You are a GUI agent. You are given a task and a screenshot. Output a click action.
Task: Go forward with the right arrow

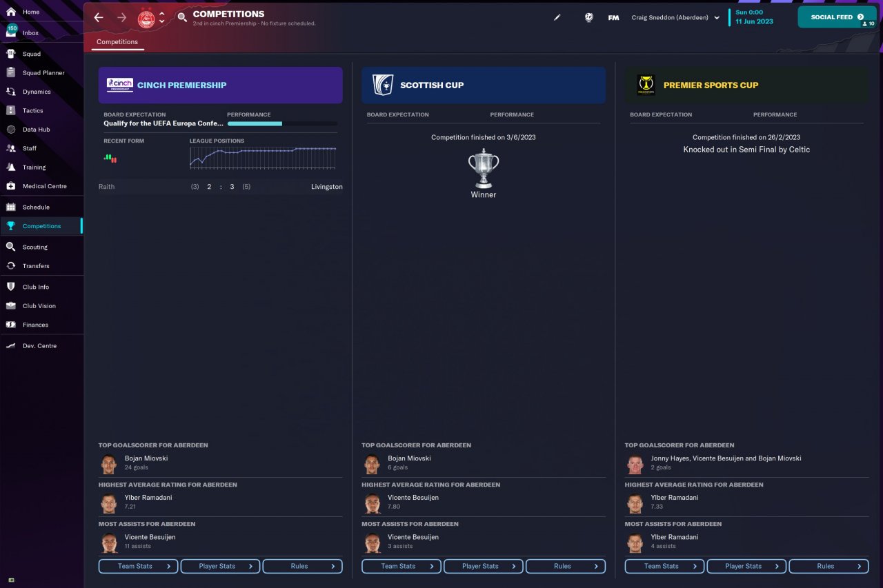pos(122,17)
